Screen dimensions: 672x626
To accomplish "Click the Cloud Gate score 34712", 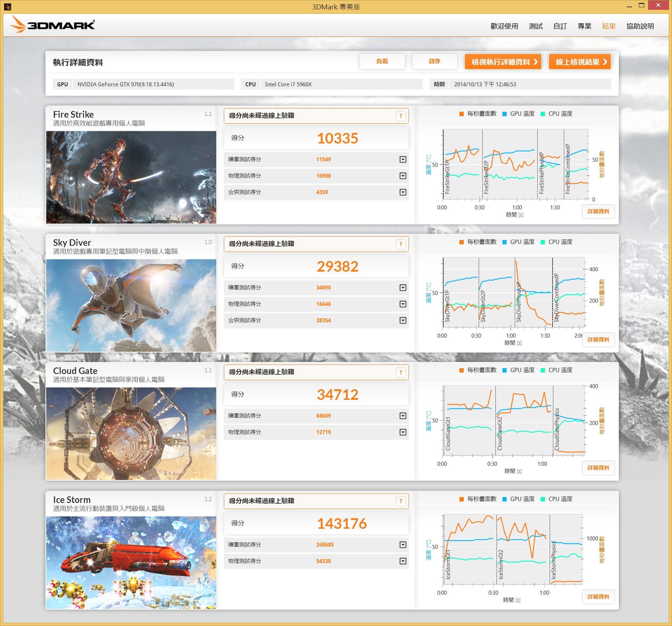I will coord(337,395).
